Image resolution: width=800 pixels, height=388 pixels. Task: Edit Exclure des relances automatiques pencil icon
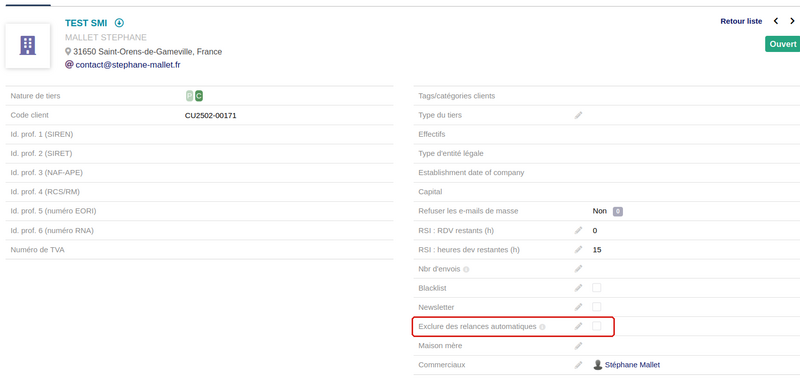click(578, 326)
